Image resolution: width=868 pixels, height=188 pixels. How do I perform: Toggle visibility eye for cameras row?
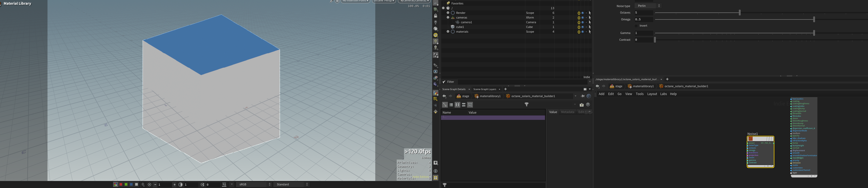582,17
